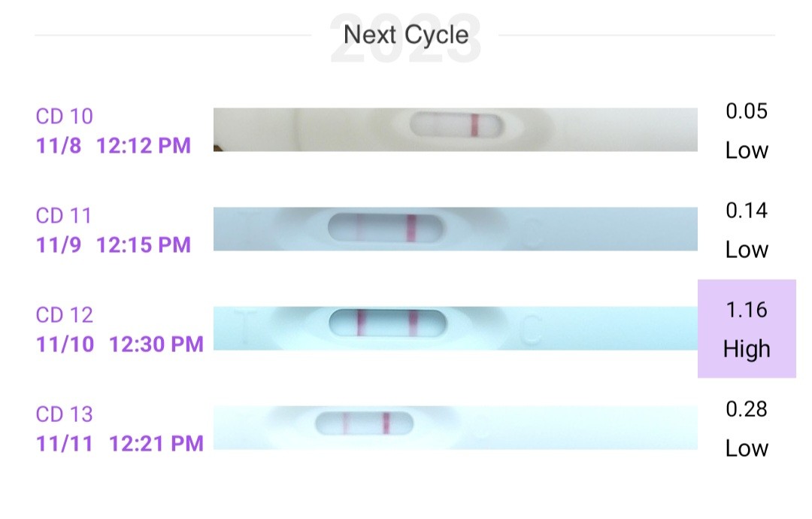View the CD 13 test strip image
The height and width of the screenshot is (519, 812).
click(455, 427)
